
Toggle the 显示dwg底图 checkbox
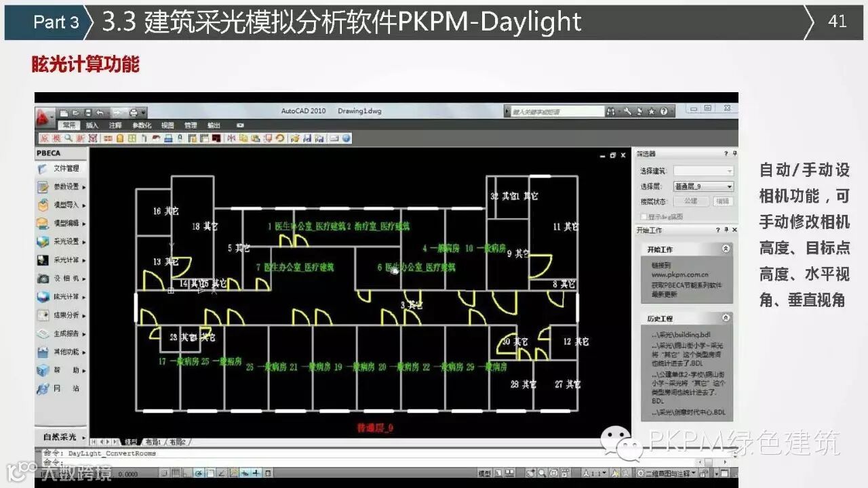[x=643, y=217]
